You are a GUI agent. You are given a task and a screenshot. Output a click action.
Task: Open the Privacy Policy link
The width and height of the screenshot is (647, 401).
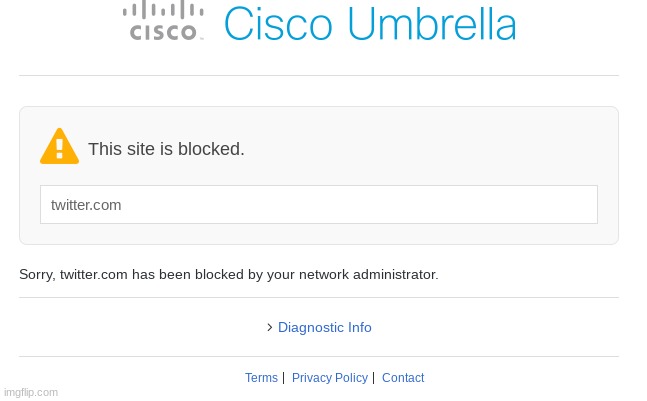(x=329, y=377)
